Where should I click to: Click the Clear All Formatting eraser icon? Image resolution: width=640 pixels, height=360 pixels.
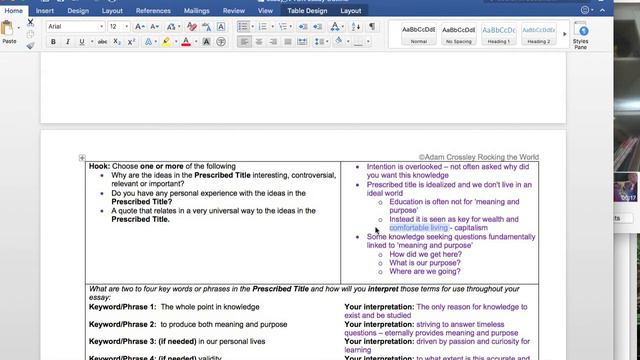[x=191, y=27]
